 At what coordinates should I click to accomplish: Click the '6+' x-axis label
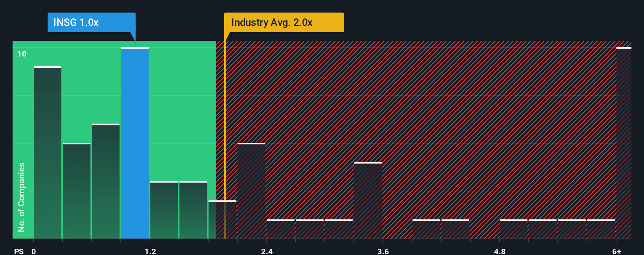point(617,251)
